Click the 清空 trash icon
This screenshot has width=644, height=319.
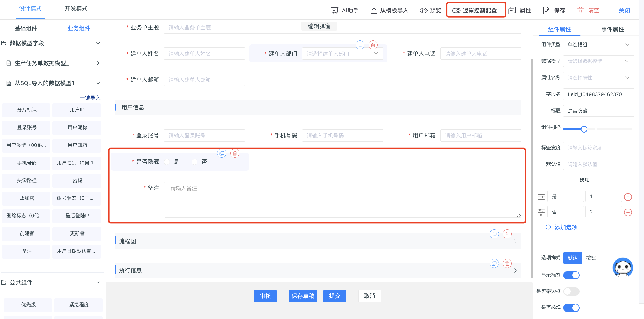click(580, 10)
